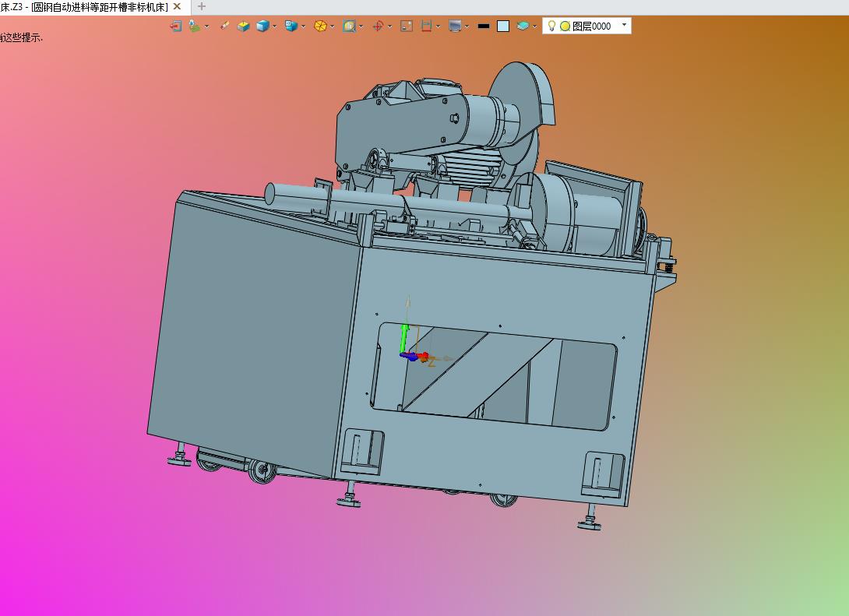Image resolution: width=849 pixels, height=616 pixels.
Task: Add a new tab with plus button
Action: (x=202, y=6)
